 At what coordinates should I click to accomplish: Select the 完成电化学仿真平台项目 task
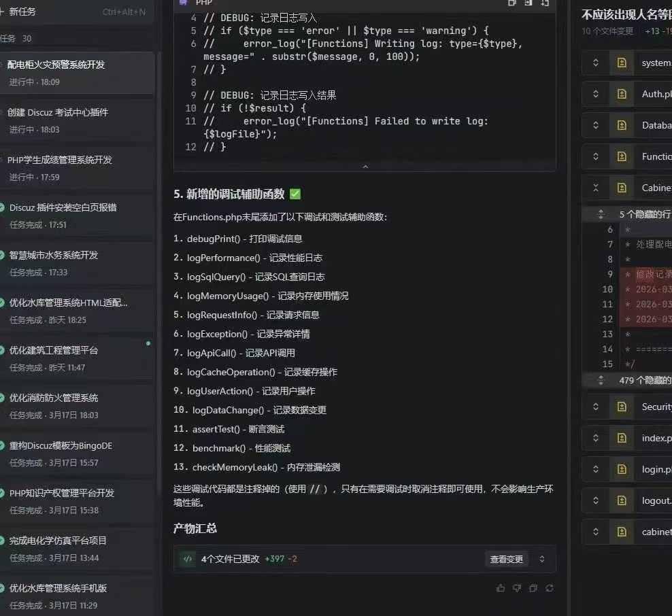[77, 548]
